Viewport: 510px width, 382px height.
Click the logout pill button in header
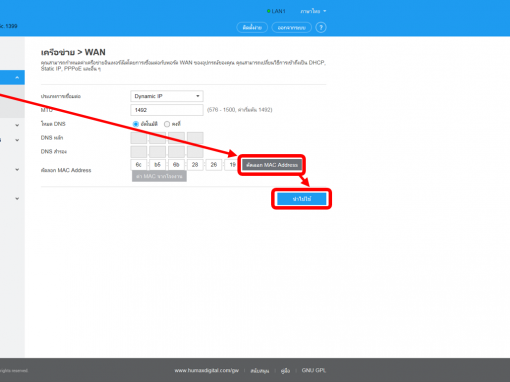click(292, 27)
